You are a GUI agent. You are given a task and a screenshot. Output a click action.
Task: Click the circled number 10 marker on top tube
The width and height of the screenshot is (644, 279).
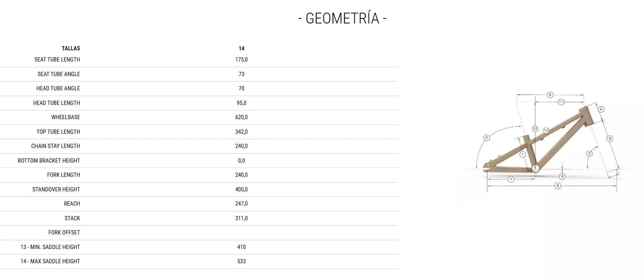[546, 131]
